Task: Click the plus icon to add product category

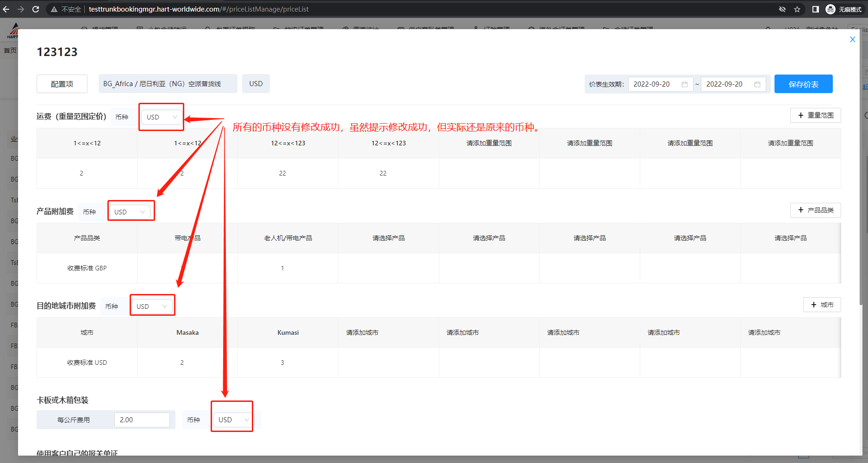Action: [x=801, y=210]
